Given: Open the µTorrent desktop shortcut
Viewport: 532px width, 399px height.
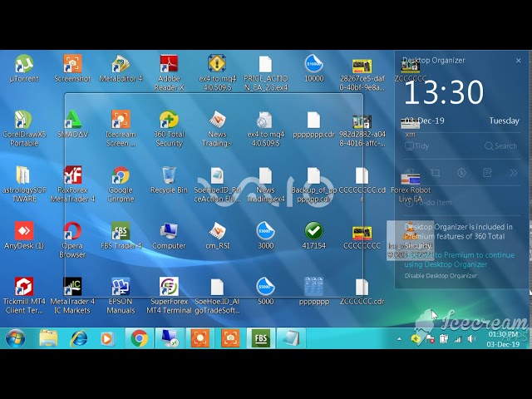Looking at the screenshot, I should (24, 65).
